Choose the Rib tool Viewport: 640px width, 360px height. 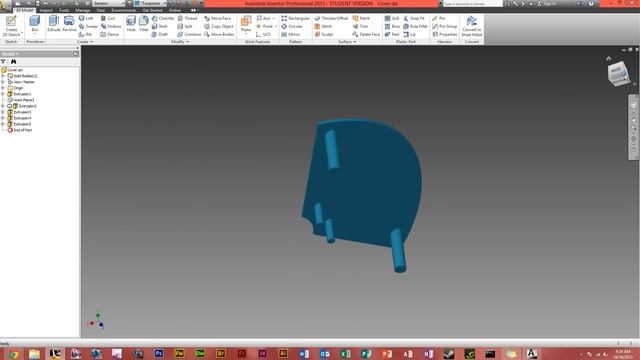(x=86, y=34)
